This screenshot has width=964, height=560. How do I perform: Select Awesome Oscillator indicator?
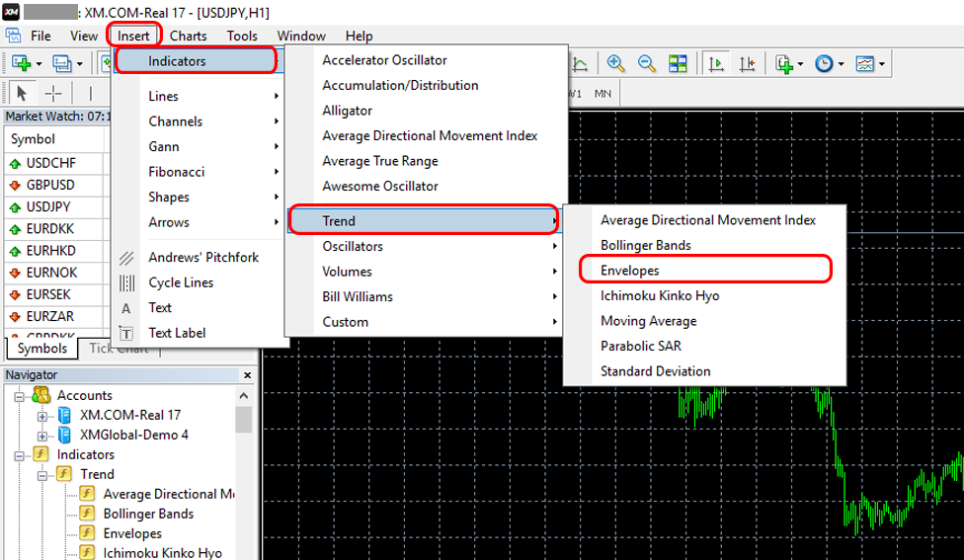pyautogui.click(x=426, y=186)
